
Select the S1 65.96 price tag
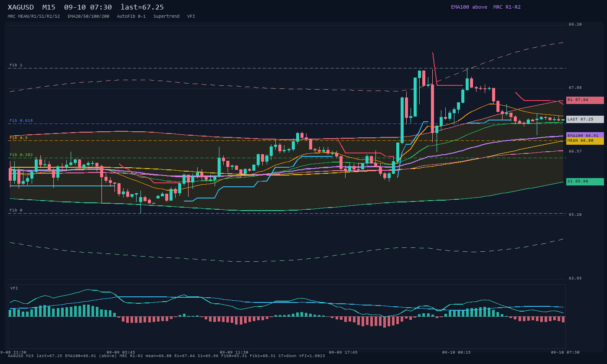(585, 182)
